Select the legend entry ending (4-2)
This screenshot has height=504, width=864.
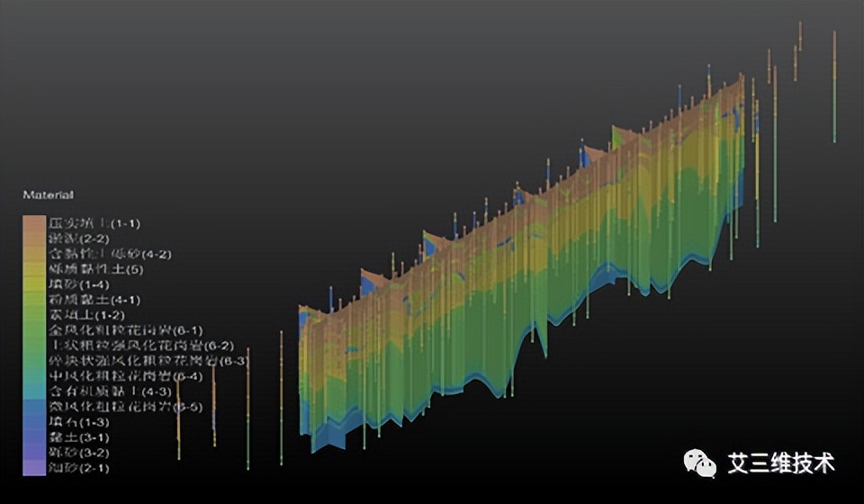coord(110,254)
